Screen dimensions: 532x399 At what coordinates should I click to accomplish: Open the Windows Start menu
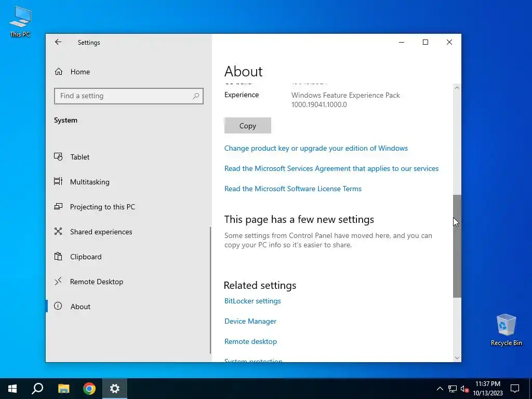tap(12, 389)
